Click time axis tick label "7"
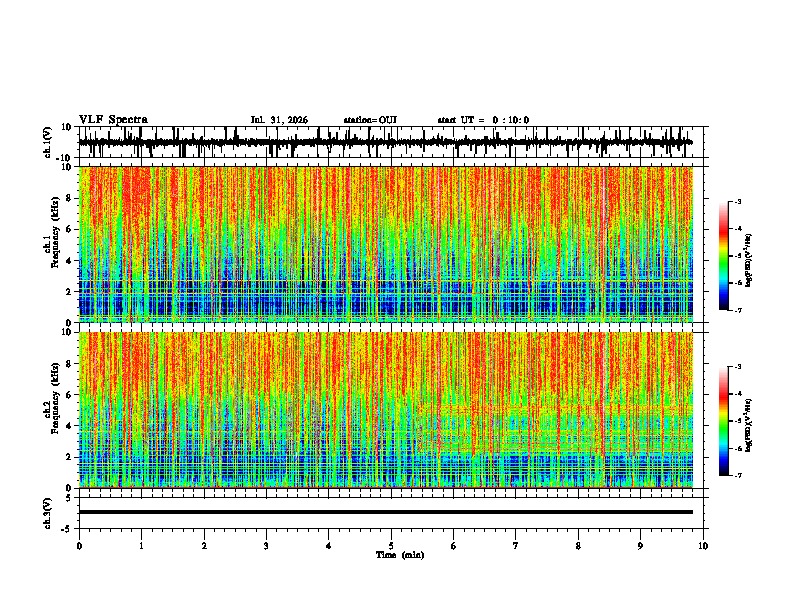 (516, 546)
